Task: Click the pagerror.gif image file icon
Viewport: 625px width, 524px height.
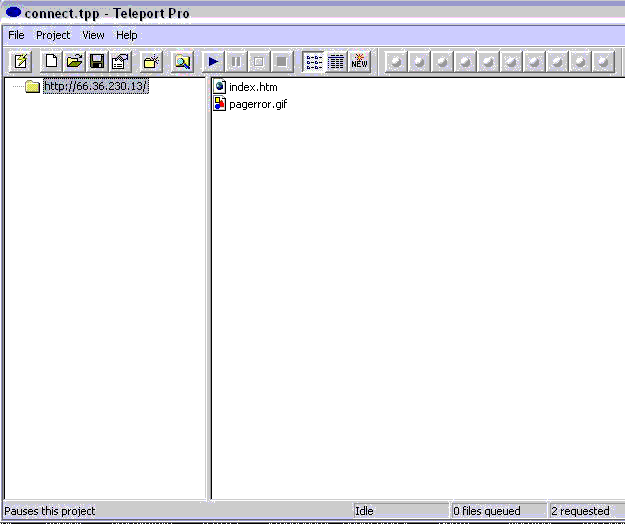Action: 220,104
